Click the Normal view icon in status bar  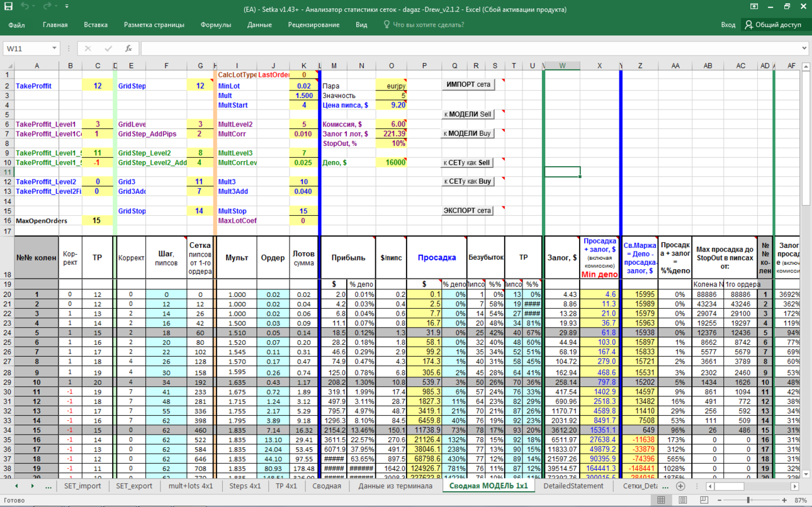coord(661,500)
